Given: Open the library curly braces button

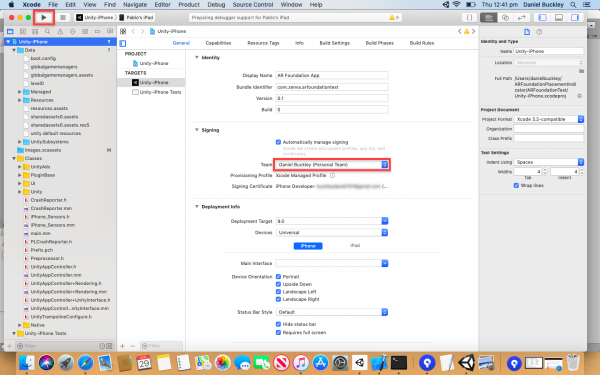Looking at the screenshot, I should click(470, 18).
